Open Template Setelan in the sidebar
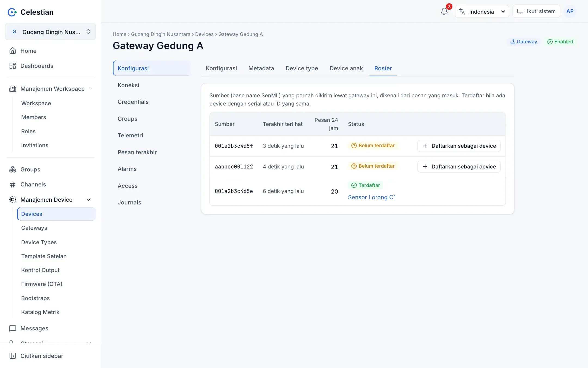 coord(56,256)
